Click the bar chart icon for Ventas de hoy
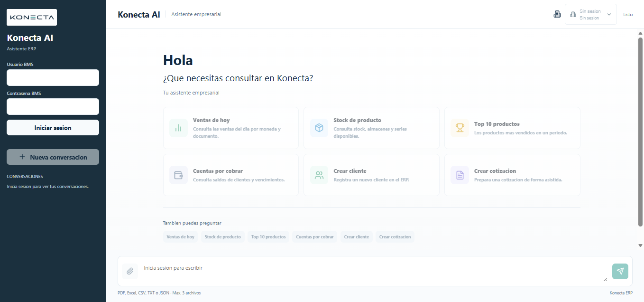 [178, 128]
